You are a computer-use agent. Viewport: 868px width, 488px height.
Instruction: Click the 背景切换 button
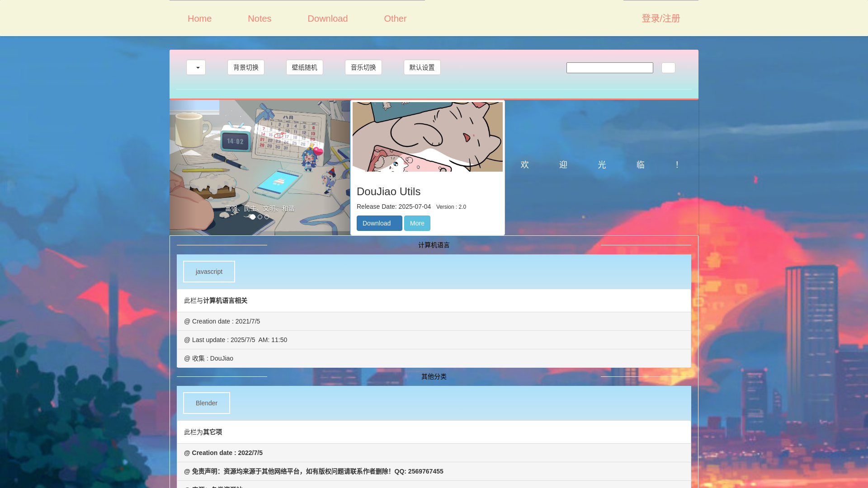246,67
